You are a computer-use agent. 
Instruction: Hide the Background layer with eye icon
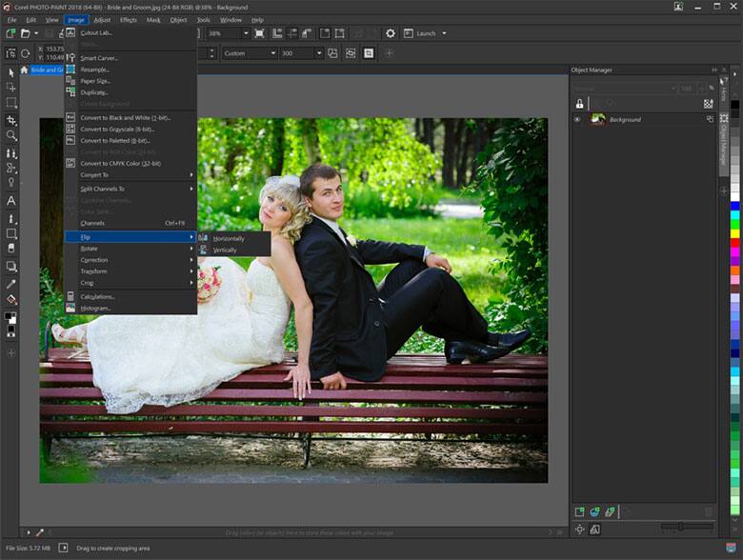click(x=577, y=120)
